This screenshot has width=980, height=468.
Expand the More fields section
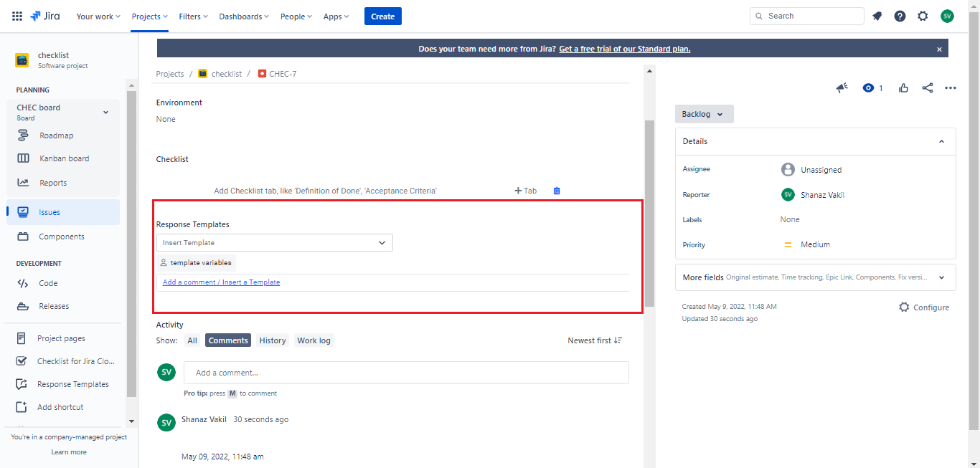tap(816, 277)
